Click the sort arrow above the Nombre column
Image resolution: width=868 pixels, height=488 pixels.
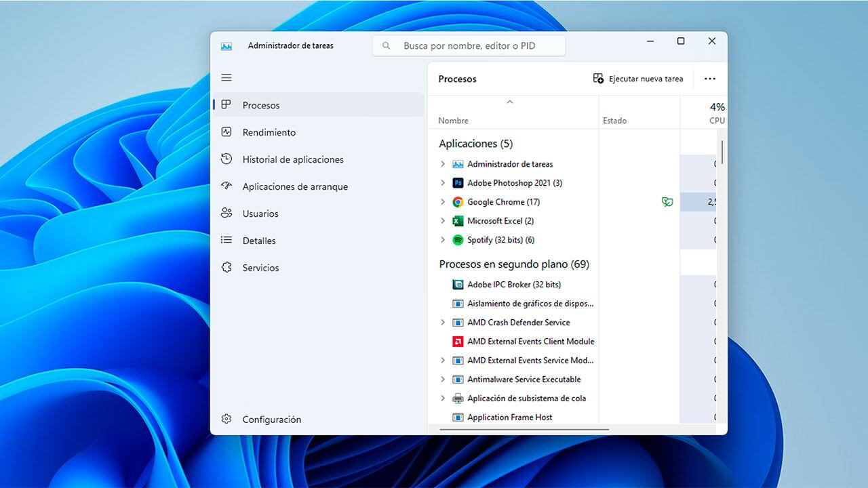coord(511,102)
